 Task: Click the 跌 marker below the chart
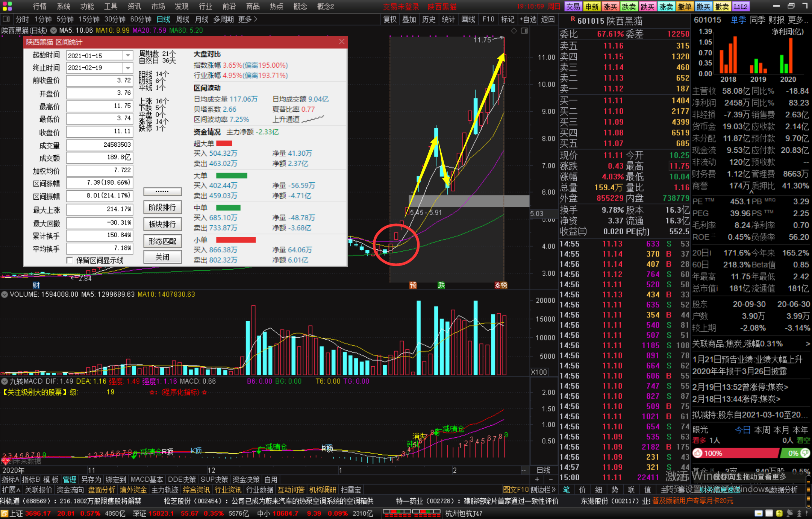pyautogui.click(x=441, y=285)
